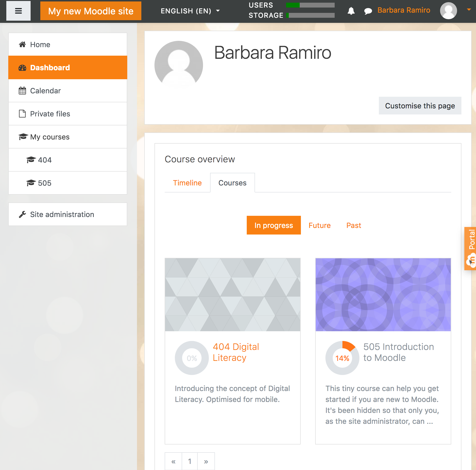
Task: Click the Customise this page button
Action: click(x=420, y=105)
